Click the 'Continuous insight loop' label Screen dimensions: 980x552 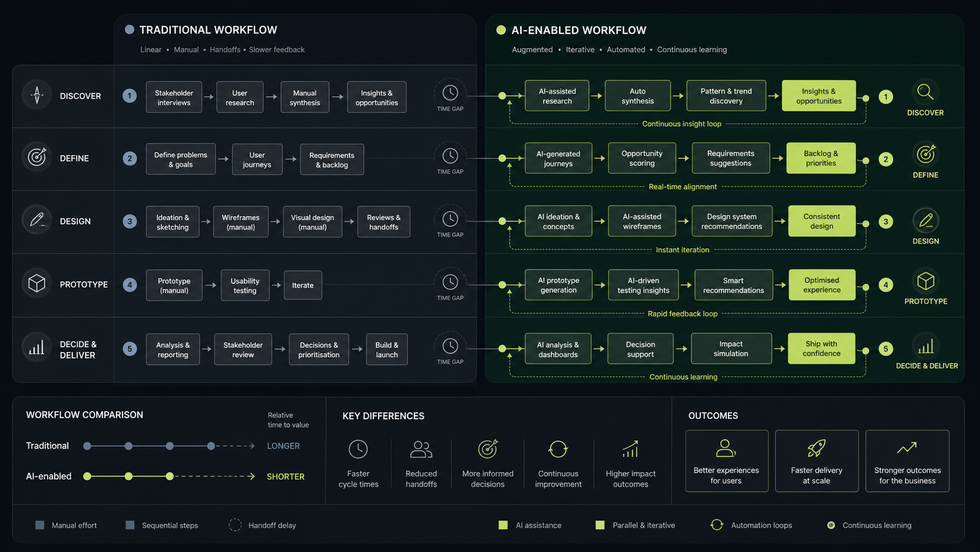pyautogui.click(x=682, y=124)
